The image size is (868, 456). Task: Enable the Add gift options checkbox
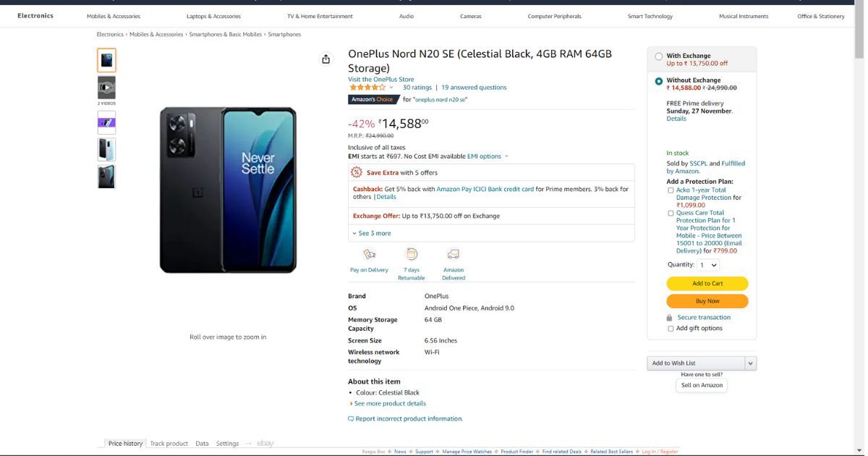click(x=671, y=329)
